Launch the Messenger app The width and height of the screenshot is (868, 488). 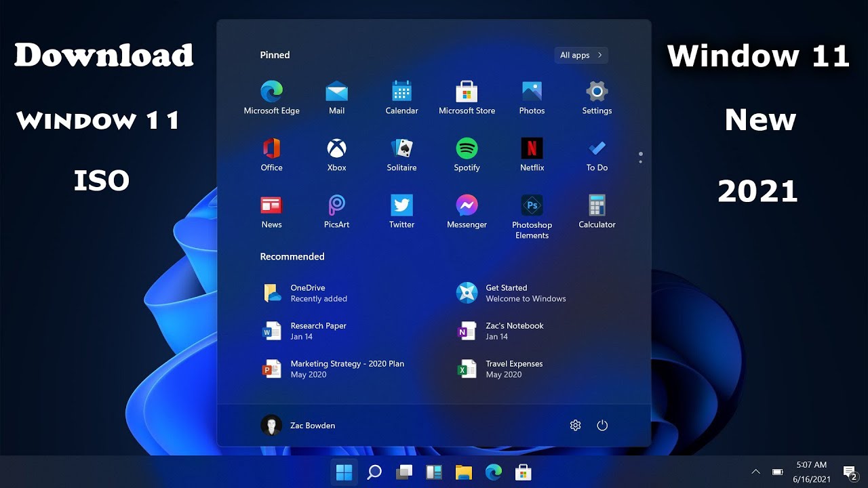pos(467,211)
